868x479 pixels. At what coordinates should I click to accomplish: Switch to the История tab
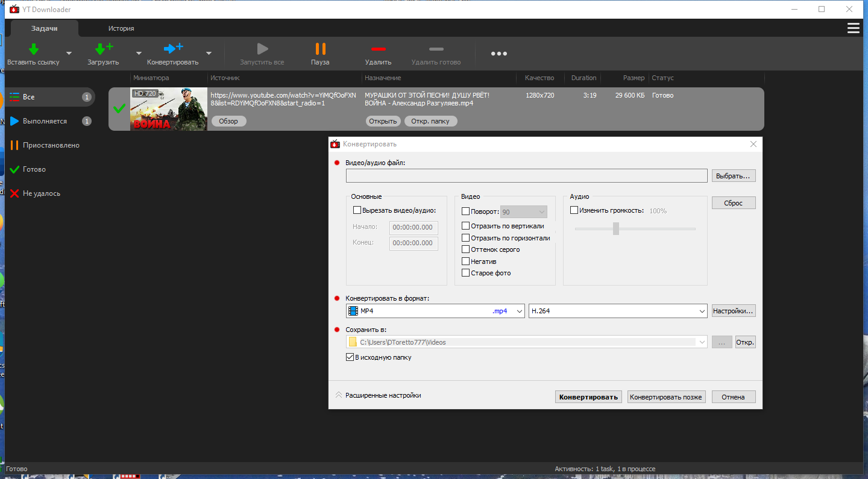(121, 28)
